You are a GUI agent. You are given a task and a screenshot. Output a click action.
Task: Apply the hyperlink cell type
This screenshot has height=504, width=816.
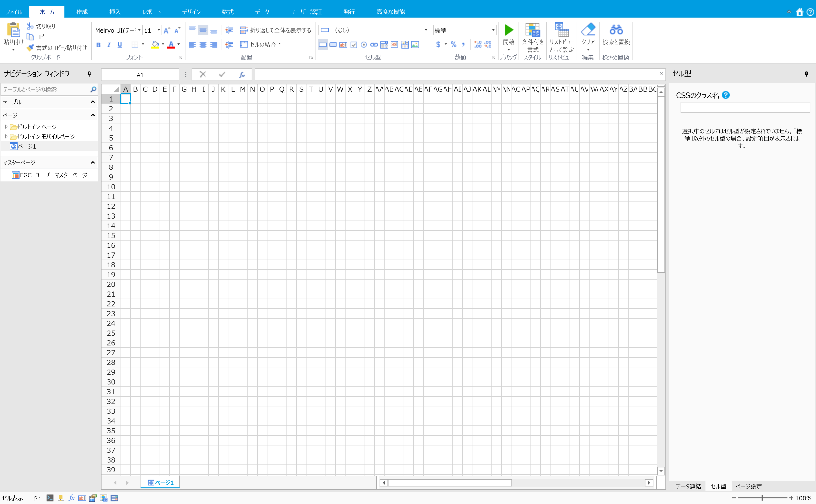tap(374, 44)
